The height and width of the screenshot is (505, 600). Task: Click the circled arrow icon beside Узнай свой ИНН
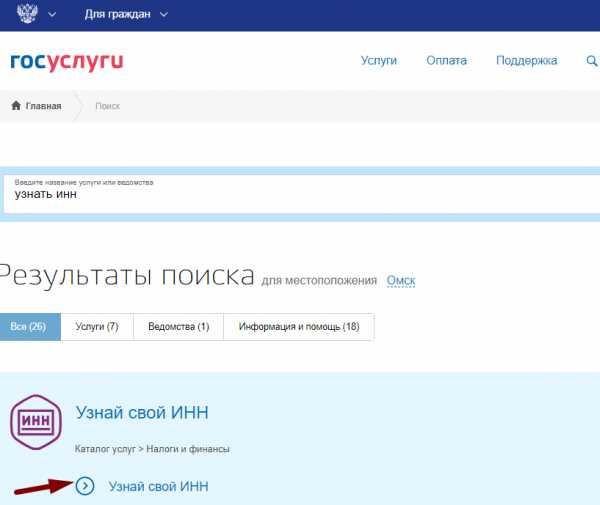click(85, 486)
